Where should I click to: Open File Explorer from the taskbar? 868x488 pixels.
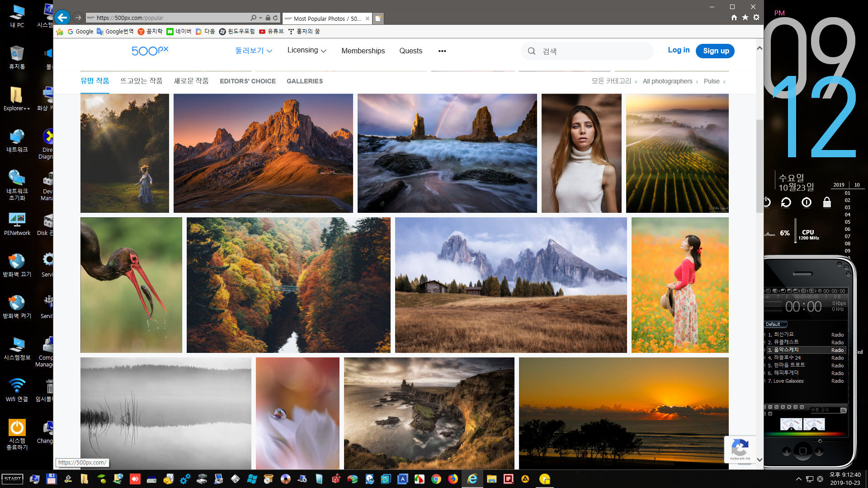(492, 479)
